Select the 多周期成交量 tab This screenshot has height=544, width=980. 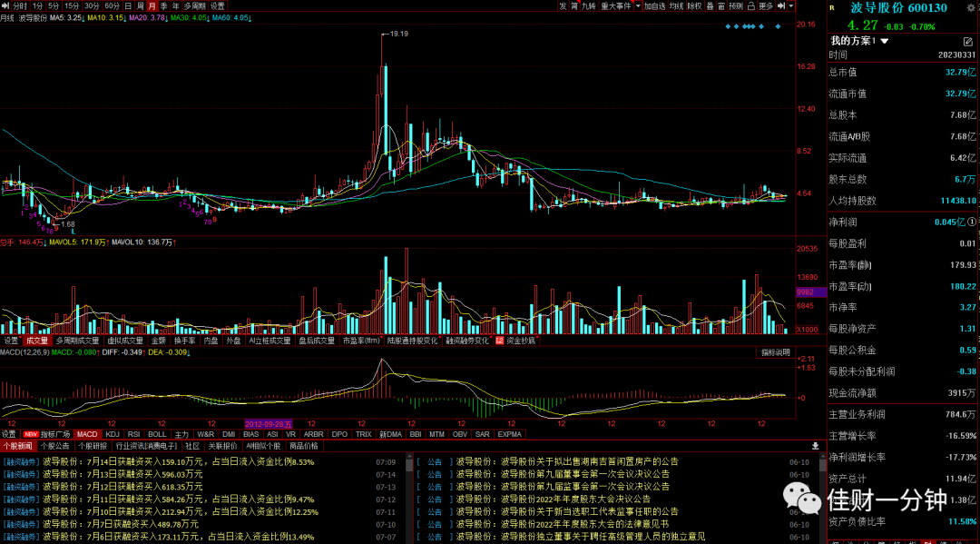click(x=77, y=341)
